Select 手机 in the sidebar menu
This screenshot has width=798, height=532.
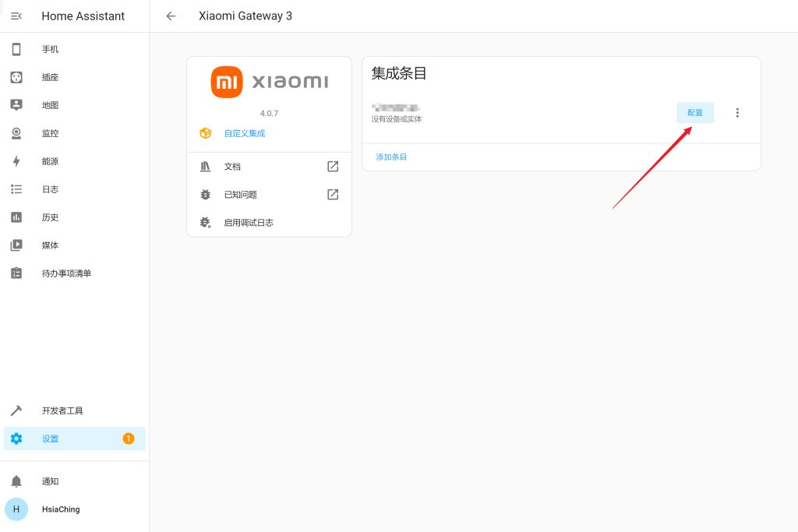(75, 49)
